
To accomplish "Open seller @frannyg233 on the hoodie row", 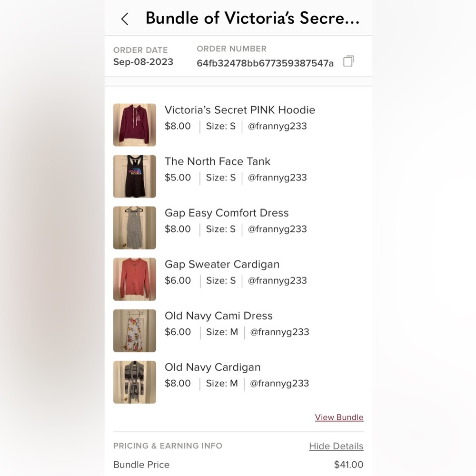I will [x=277, y=126].
